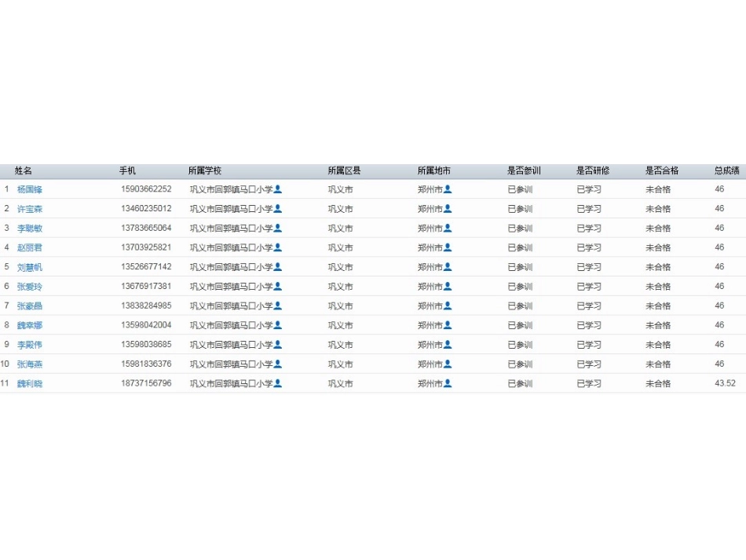Select phone number 15903662252
The width and height of the screenshot is (746, 560).
(146, 188)
